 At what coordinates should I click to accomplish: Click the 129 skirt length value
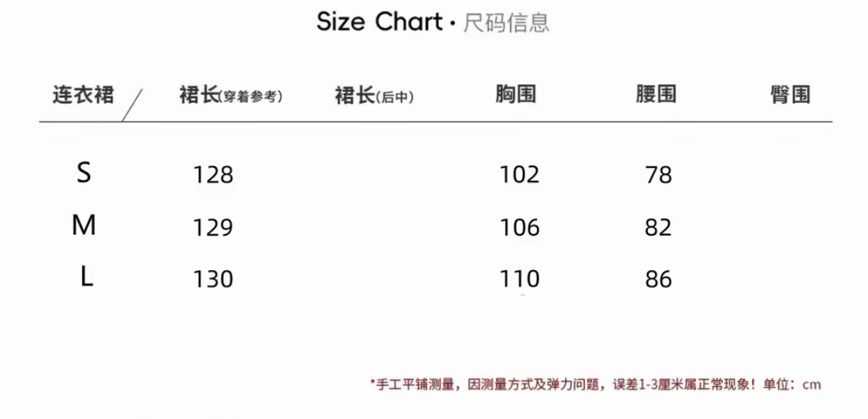[x=213, y=228]
